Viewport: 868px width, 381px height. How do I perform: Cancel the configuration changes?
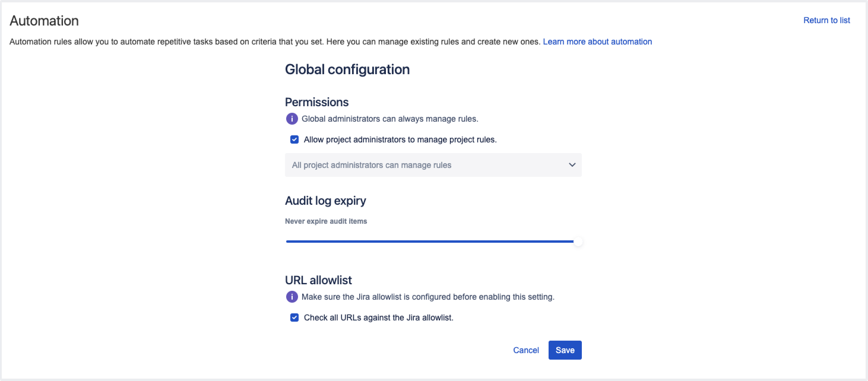pyautogui.click(x=526, y=350)
